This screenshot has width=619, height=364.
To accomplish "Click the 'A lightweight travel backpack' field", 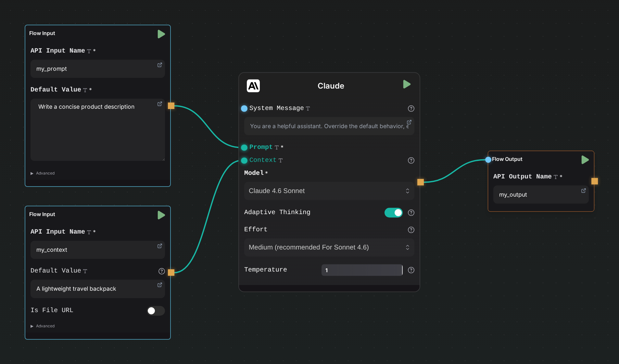I will 98,289.
